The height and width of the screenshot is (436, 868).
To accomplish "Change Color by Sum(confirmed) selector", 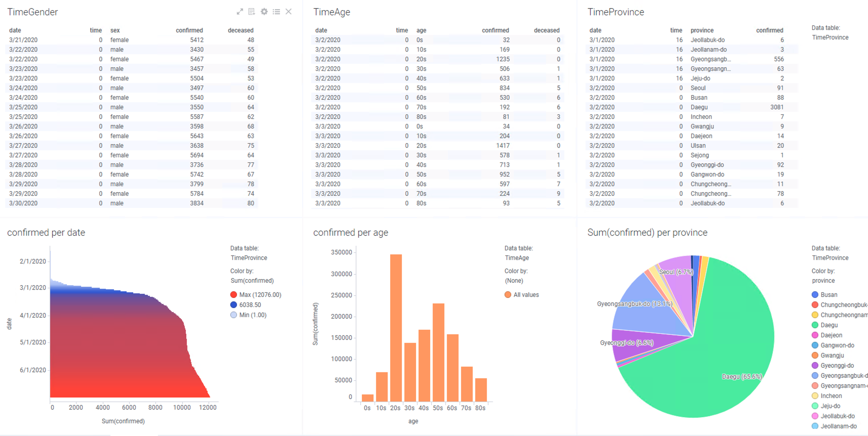I will tap(252, 281).
